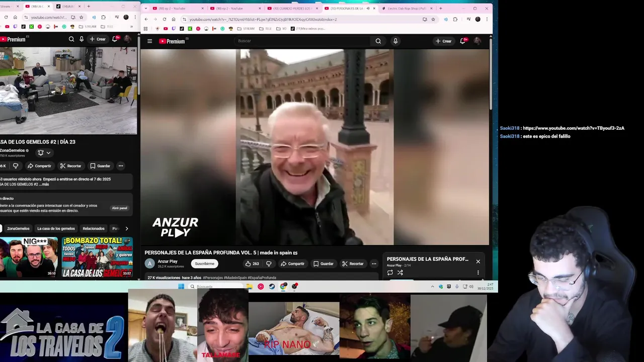Open the Anzur Play channel avatar
This screenshot has width=644, height=362.
pyautogui.click(x=149, y=263)
